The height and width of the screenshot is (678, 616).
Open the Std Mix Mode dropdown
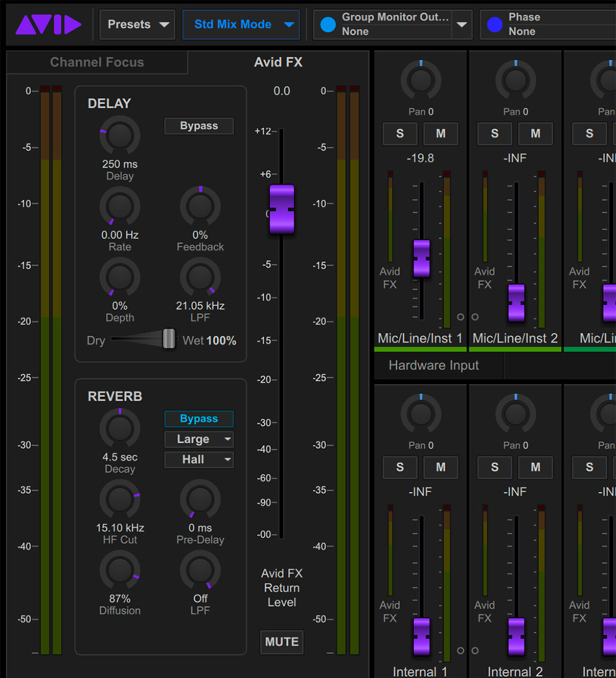[241, 25]
